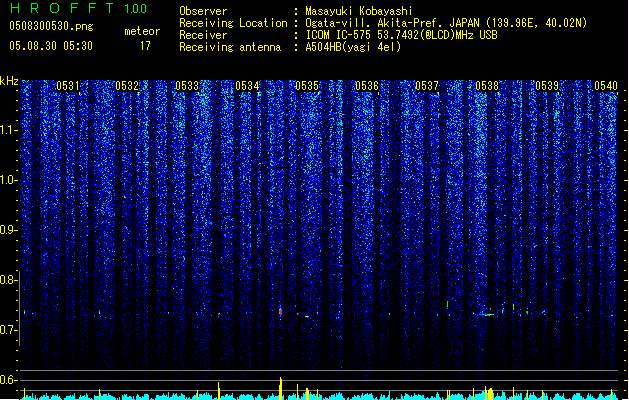Click the long echo trace below 0538
This screenshot has height=400, width=629.
(x=486, y=315)
